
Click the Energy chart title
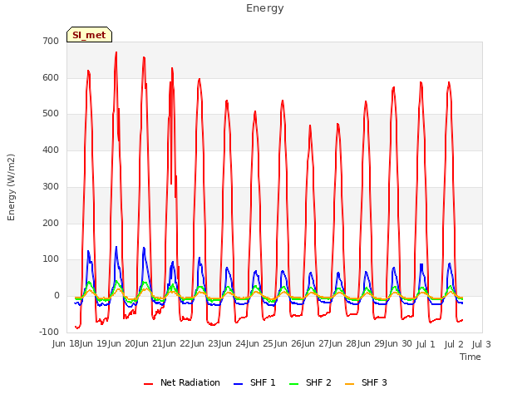point(265,8)
